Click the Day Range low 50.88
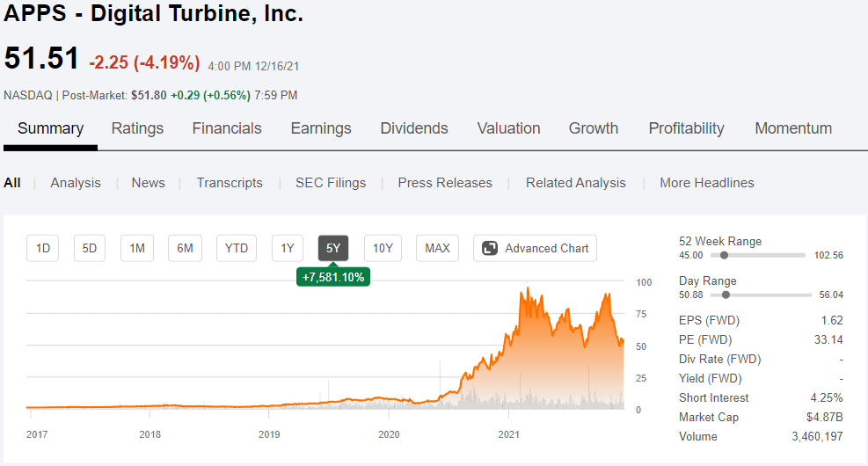This screenshot has width=868, height=466. click(x=691, y=295)
